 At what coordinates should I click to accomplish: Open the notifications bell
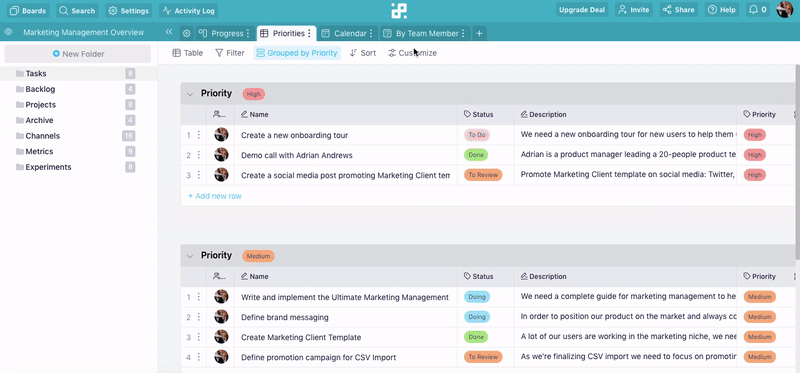[758, 10]
